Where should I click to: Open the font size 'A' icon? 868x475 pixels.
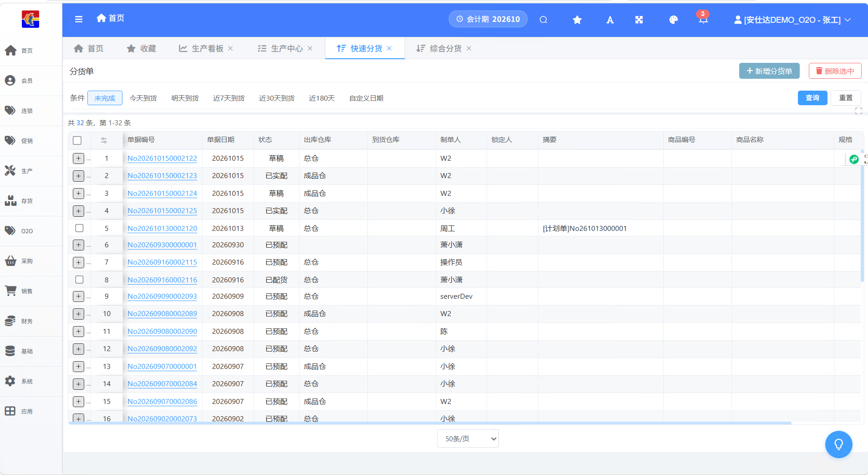[x=610, y=20]
